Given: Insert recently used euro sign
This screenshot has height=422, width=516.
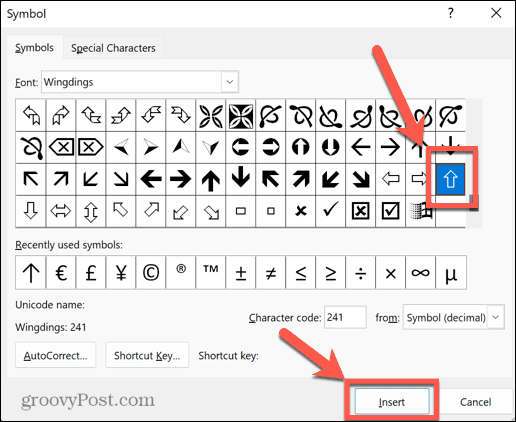Looking at the screenshot, I should point(61,273).
